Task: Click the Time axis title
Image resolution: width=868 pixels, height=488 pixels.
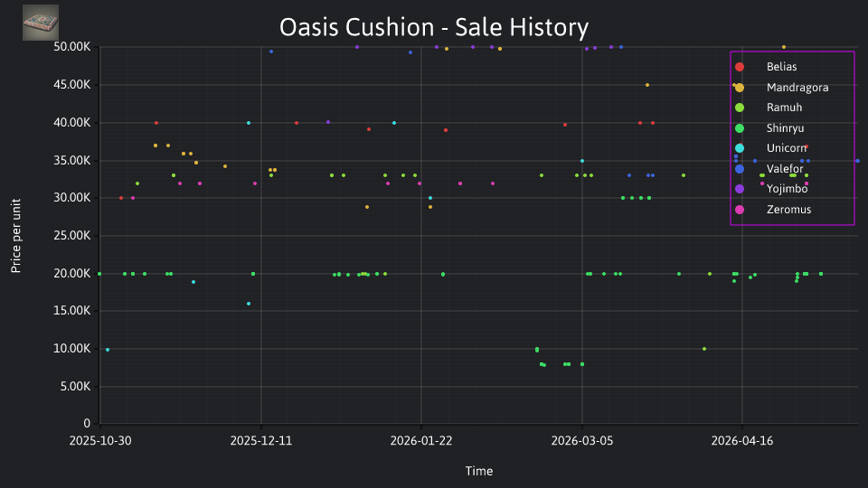Action: click(x=479, y=471)
